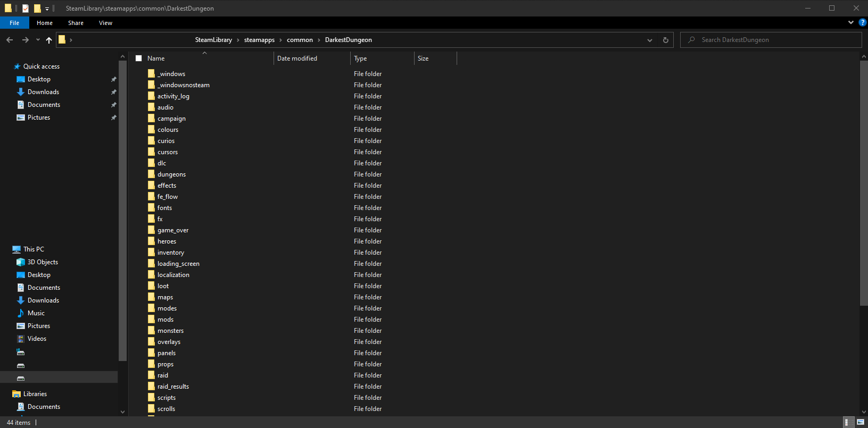Image resolution: width=868 pixels, height=428 pixels.
Task: Sort by the Size column header
Action: coord(423,58)
